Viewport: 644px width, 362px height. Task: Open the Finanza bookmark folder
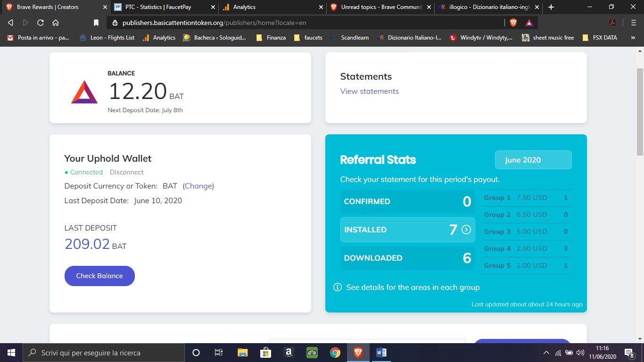pyautogui.click(x=271, y=38)
